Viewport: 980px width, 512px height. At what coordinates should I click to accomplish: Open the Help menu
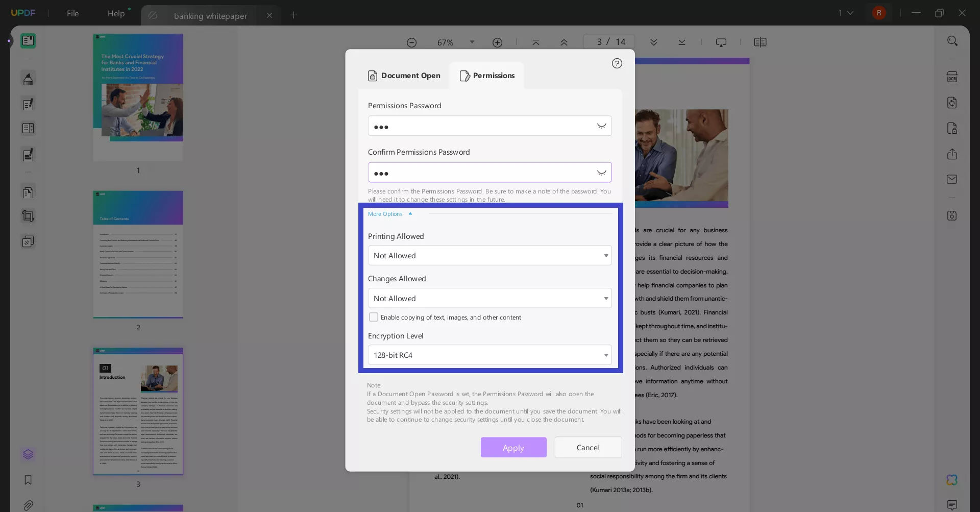coord(116,13)
